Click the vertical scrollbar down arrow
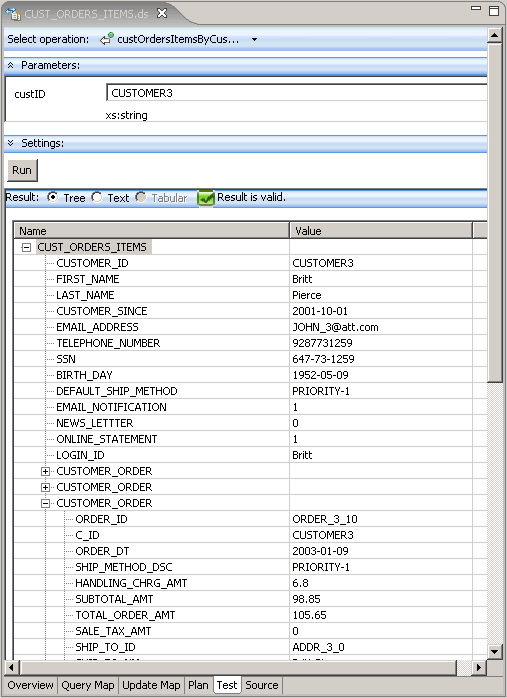 click(x=495, y=652)
